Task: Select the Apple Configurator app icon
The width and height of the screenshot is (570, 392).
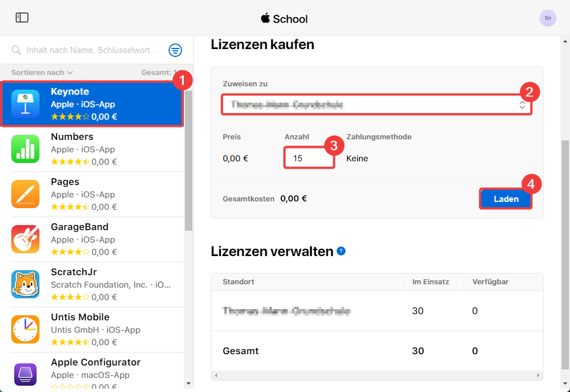Action: pyautogui.click(x=25, y=375)
